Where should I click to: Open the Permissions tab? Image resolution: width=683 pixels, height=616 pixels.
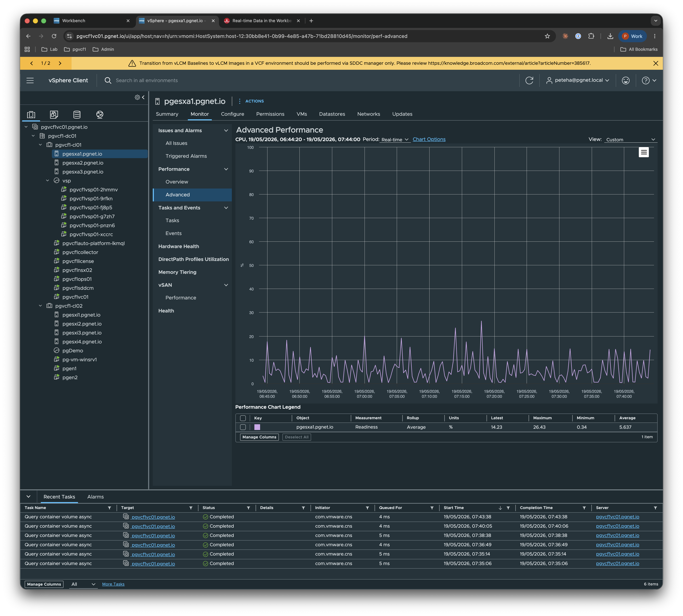pyautogui.click(x=270, y=114)
